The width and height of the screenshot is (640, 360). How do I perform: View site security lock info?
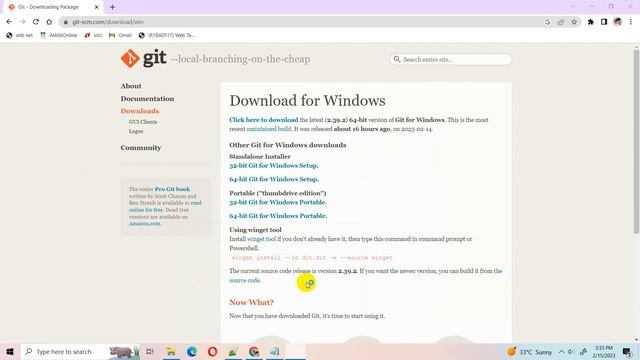point(66,22)
